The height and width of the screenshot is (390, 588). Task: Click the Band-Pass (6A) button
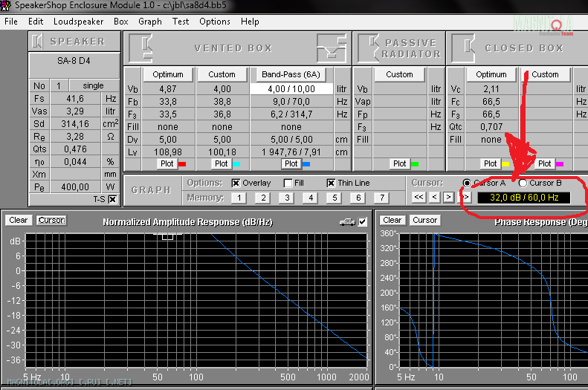(x=291, y=74)
